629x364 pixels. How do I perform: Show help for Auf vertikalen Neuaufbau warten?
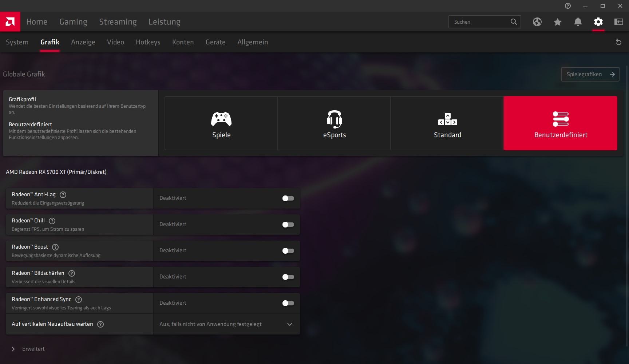coord(100,324)
